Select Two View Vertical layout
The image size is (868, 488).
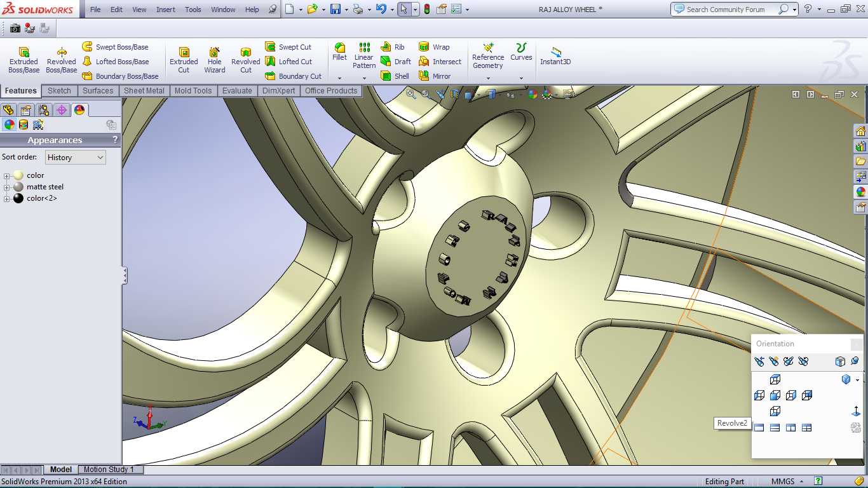tap(790, 428)
